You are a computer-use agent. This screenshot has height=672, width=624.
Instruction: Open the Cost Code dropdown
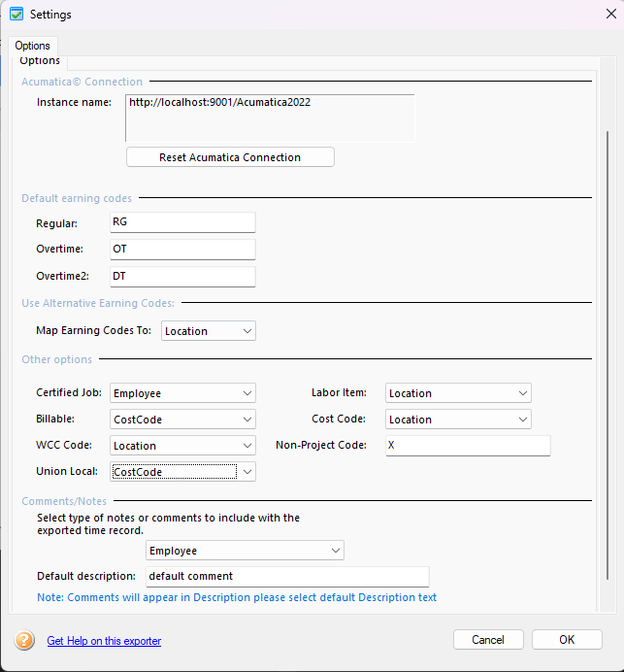click(x=458, y=420)
